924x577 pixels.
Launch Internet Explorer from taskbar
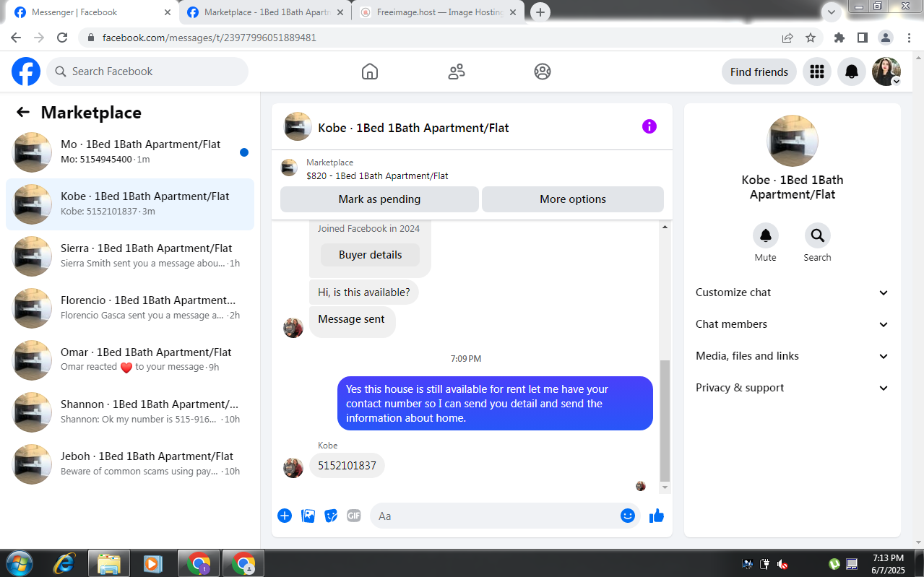[64, 563]
